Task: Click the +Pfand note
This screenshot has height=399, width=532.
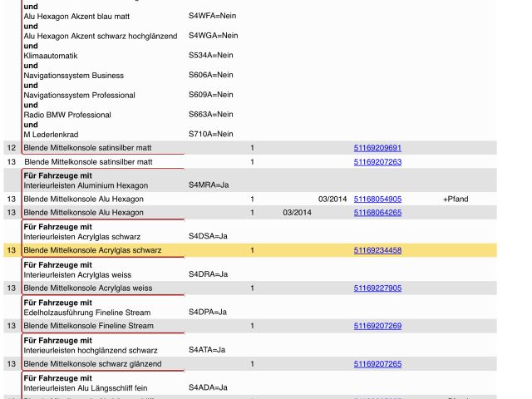Action: 456,199
